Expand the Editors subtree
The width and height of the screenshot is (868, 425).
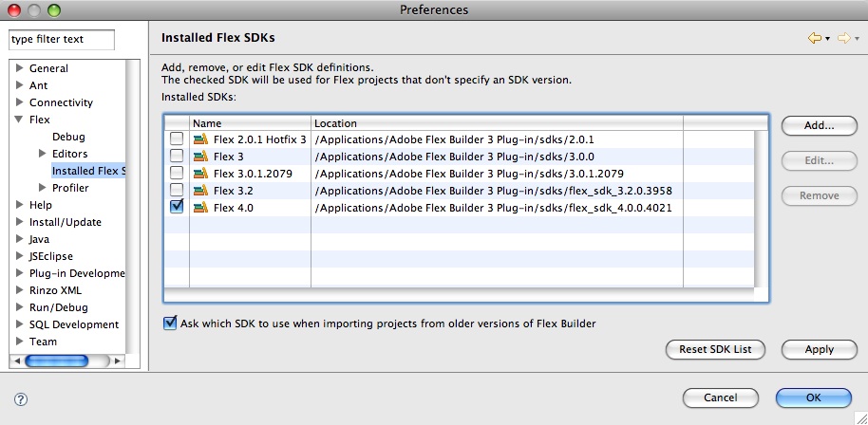point(43,154)
